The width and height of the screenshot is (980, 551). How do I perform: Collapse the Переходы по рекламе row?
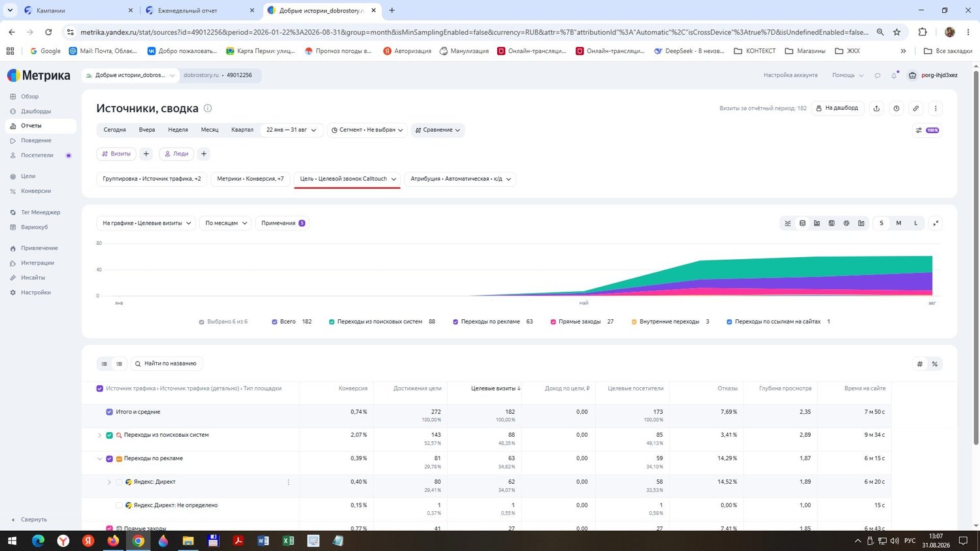pyautogui.click(x=100, y=459)
